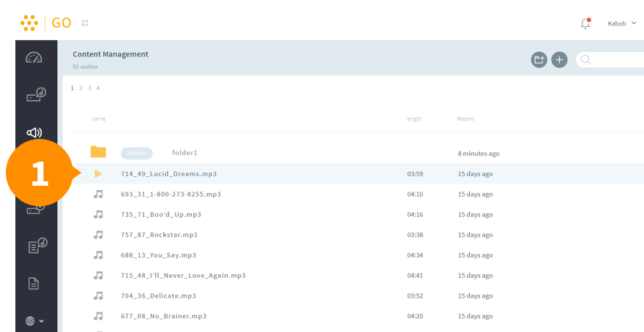Click the yellow folder icon of folder1
644x332 pixels.
pyautogui.click(x=98, y=152)
